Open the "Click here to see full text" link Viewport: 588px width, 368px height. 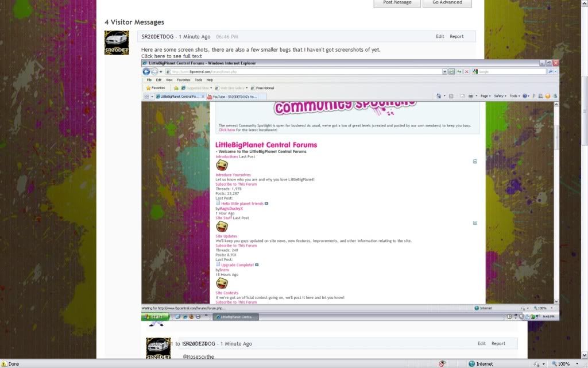pyautogui.click(x=172, y=56)
